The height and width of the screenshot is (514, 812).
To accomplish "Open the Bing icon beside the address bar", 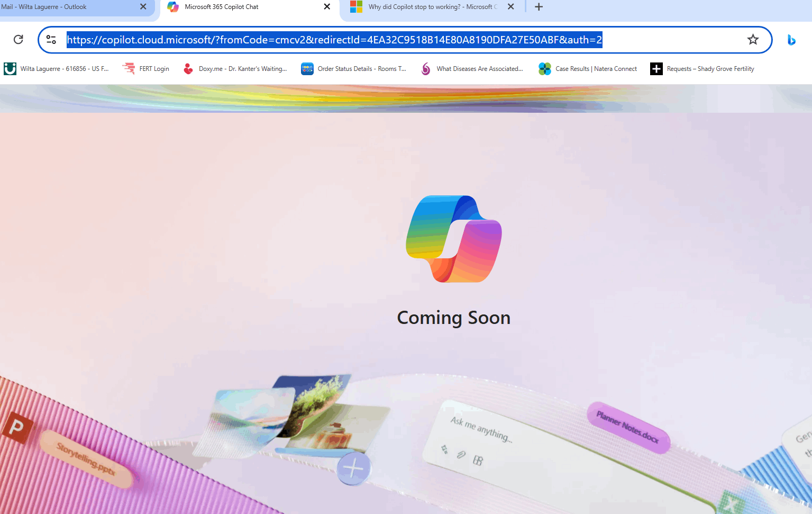I will pos(791,40).
